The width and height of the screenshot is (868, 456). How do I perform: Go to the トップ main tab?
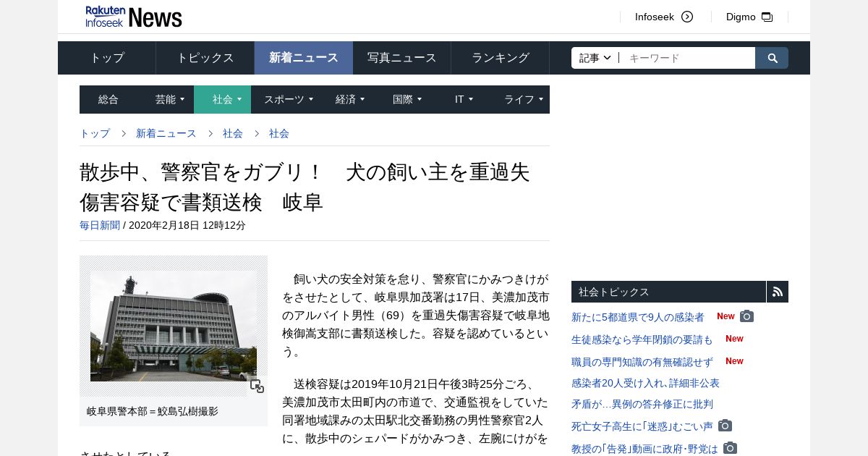[x=107, y=58]
